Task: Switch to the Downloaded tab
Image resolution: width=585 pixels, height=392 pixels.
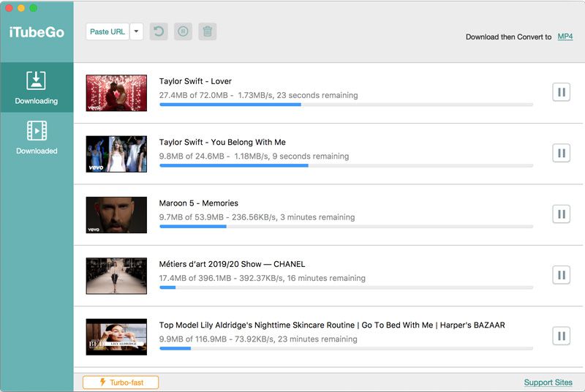Action: click(x=37, y=137)
